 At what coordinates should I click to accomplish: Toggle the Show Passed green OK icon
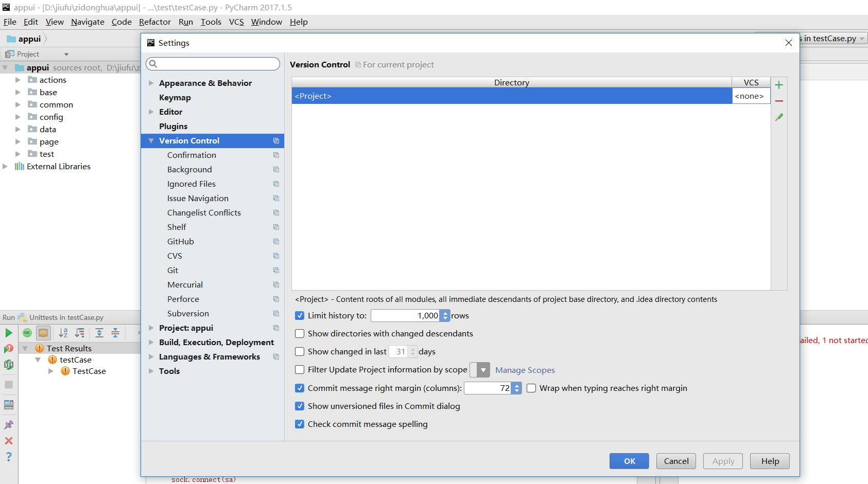[27, 333]
